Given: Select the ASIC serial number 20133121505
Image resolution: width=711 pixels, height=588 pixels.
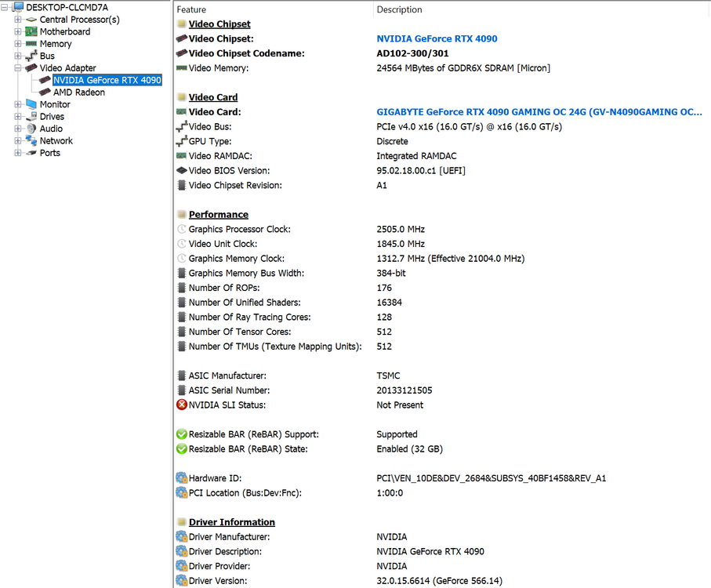Looking at the screenshot, I should [x=404, y=390].
